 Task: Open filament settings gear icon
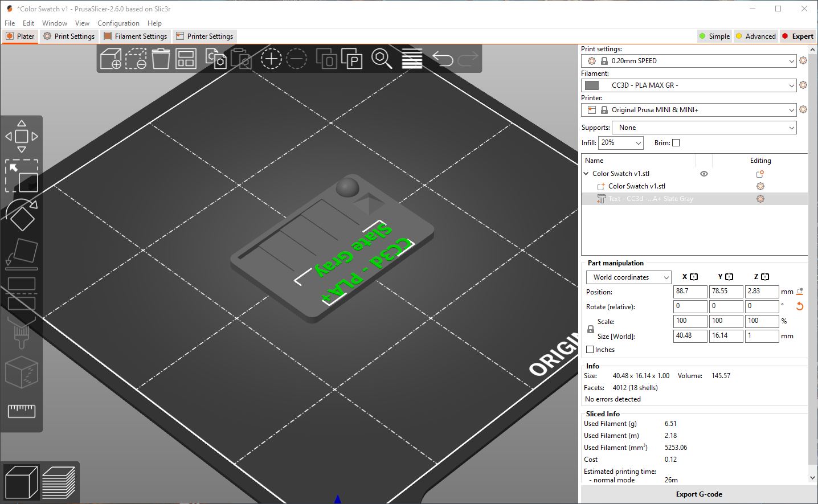(x=803, y=85)
